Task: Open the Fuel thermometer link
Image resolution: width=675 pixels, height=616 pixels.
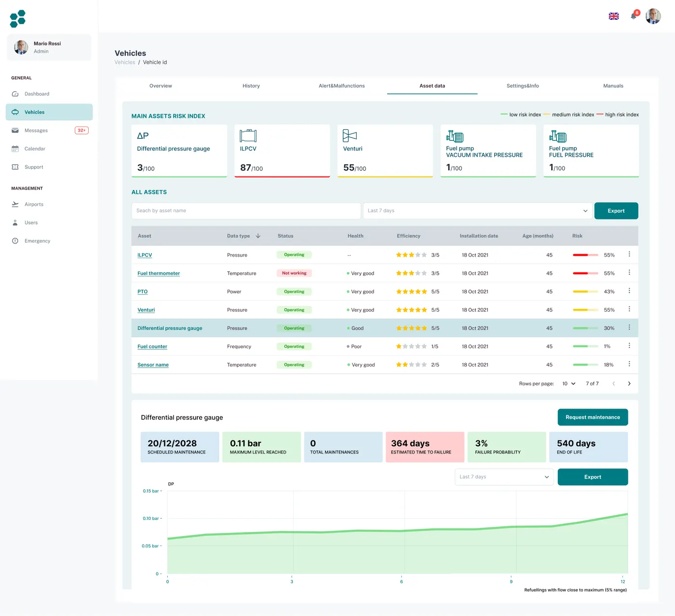Action: pos(159,274)
